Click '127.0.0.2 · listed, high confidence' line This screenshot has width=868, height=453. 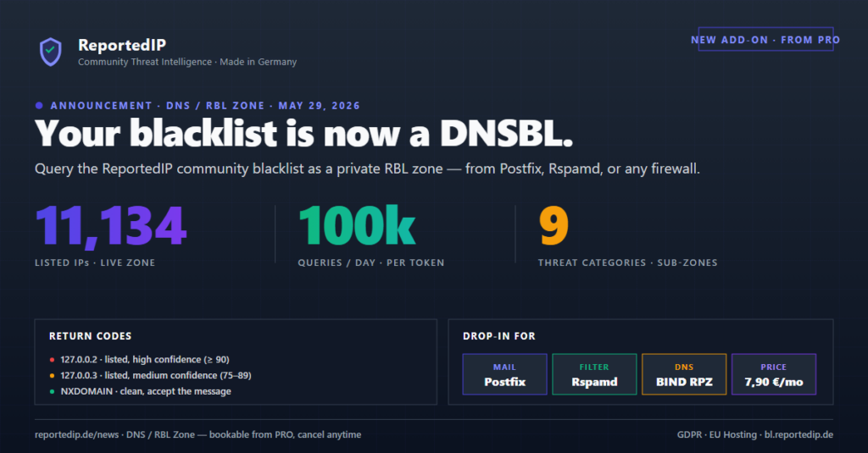click(145, 360)
